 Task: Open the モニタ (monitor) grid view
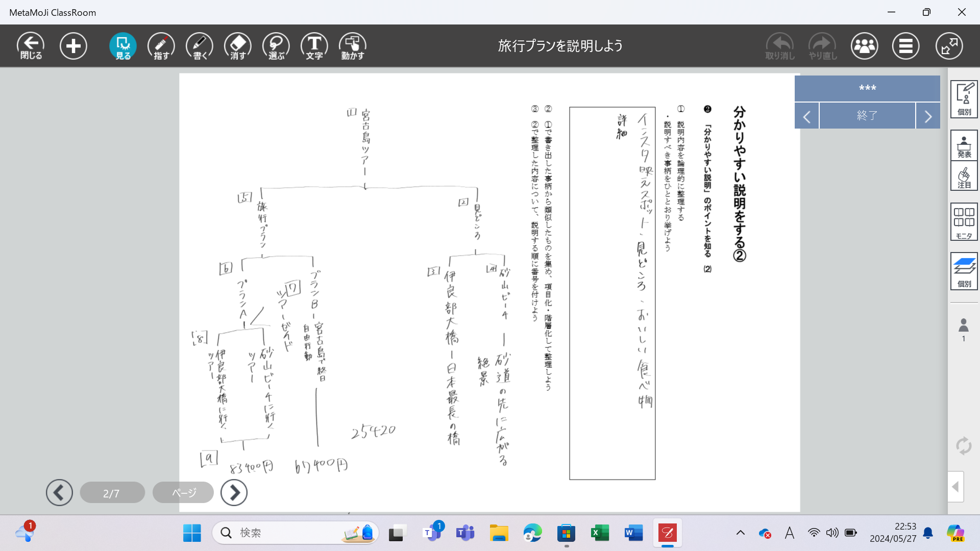(964, 222)
